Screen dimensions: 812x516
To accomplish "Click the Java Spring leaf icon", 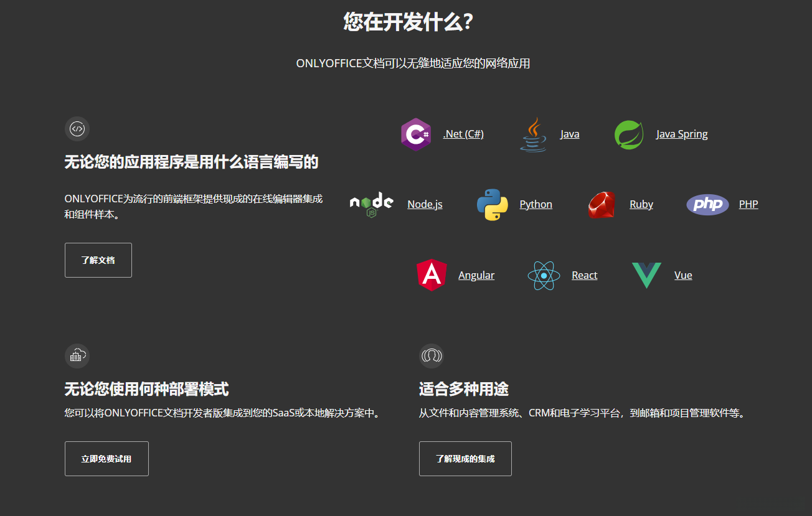I will pyautogui.click(x=628, y=133).
